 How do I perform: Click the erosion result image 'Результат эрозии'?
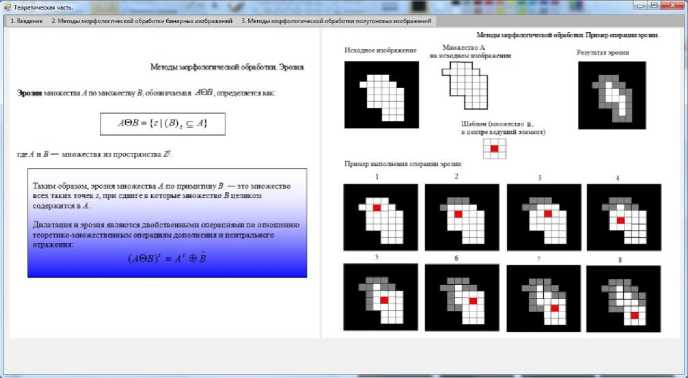(612, 95)
